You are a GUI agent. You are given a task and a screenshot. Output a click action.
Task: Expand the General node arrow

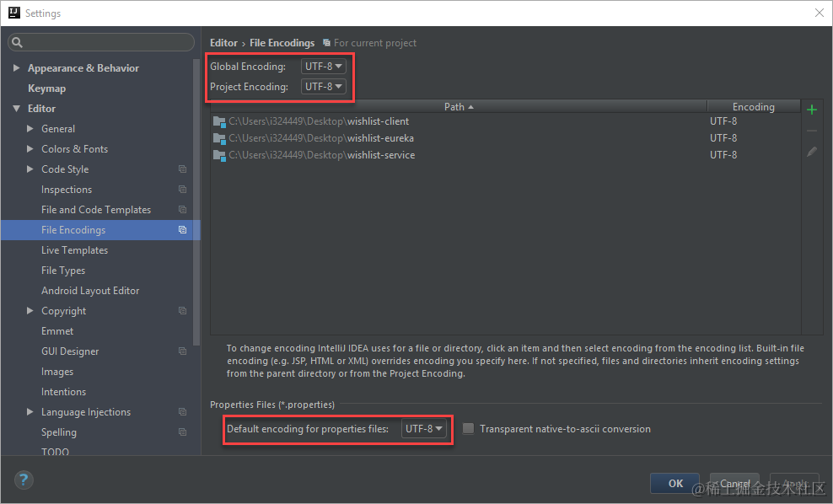[x=30, y=128]
